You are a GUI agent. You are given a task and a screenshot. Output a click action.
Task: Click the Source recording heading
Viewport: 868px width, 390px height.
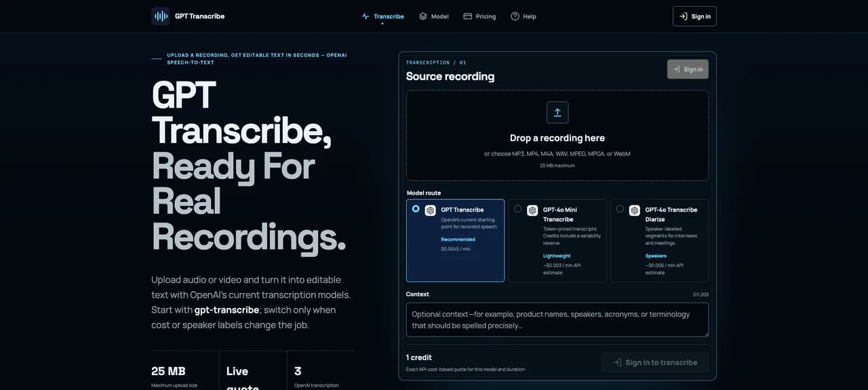(x=450, y=76)
